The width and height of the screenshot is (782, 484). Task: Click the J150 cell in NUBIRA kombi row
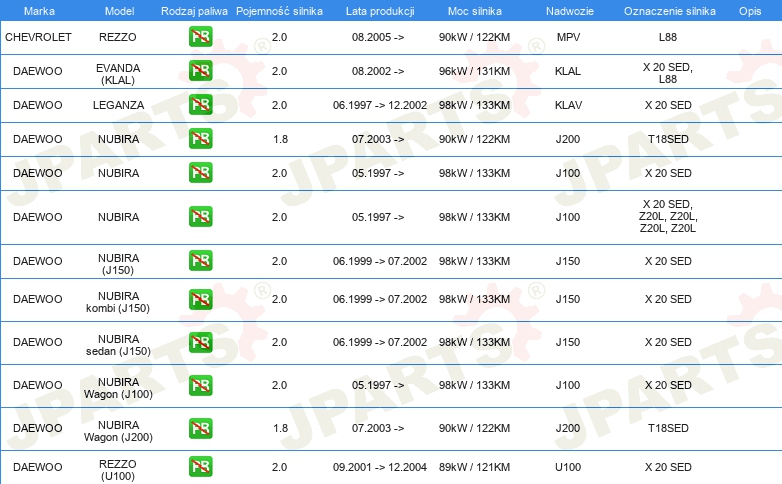pos(568,299)
